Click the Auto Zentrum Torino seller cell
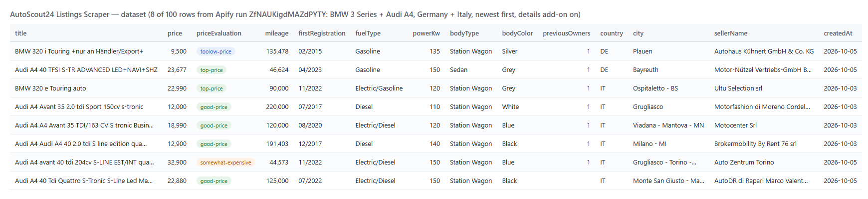The image size is (868, 199). point(744,162)
